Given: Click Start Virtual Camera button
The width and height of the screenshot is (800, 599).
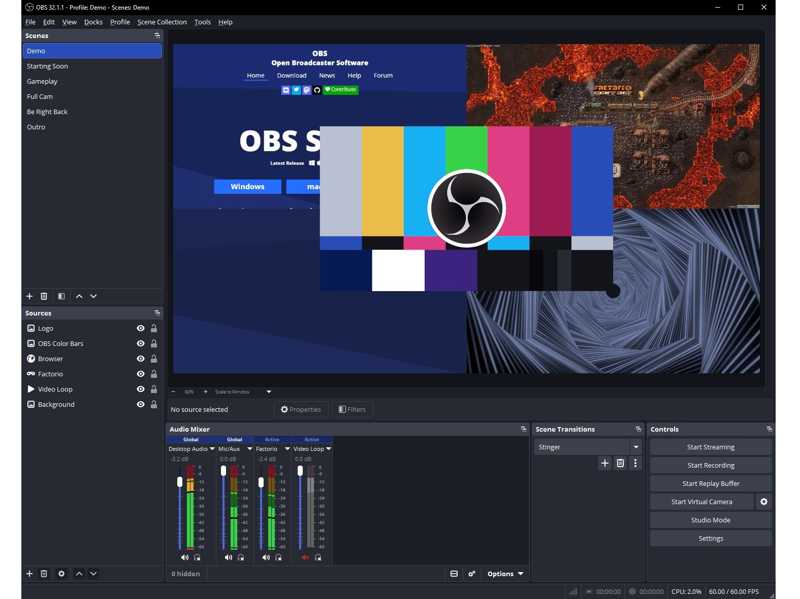Looking at the screenshot, I should pyautogui.click(x=702, y=502).
